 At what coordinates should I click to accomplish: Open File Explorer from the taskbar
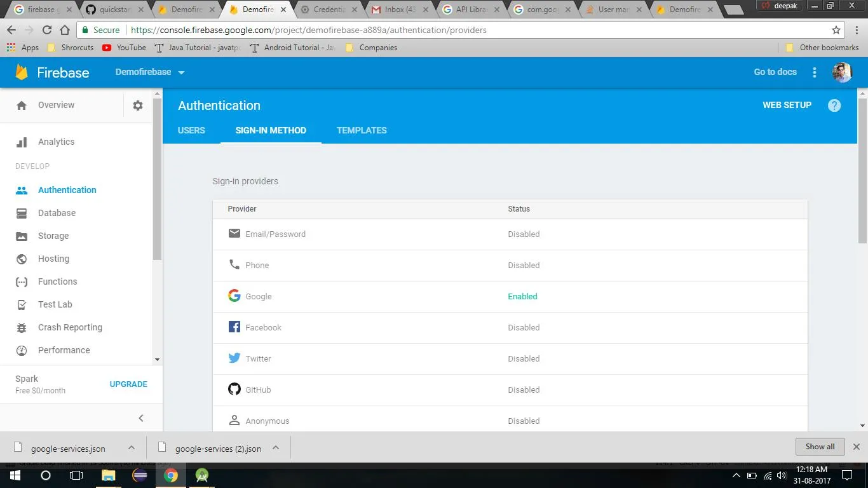tap(109, 475)
